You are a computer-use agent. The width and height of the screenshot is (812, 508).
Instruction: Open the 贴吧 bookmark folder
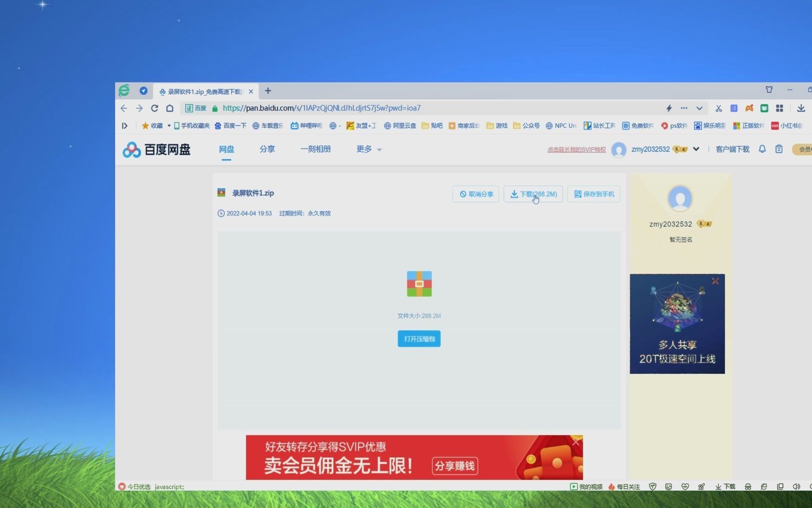[x=432, y=126]
